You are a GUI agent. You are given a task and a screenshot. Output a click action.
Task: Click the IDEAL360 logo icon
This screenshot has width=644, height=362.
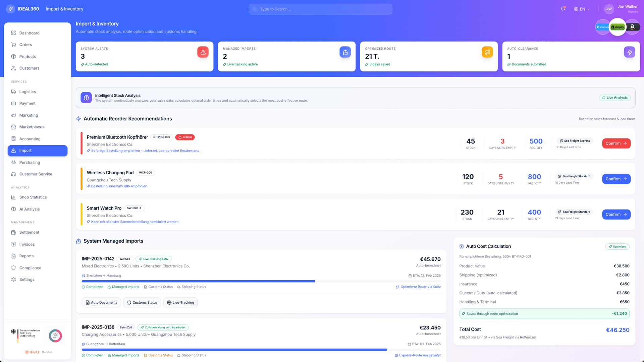pos(11,9)
